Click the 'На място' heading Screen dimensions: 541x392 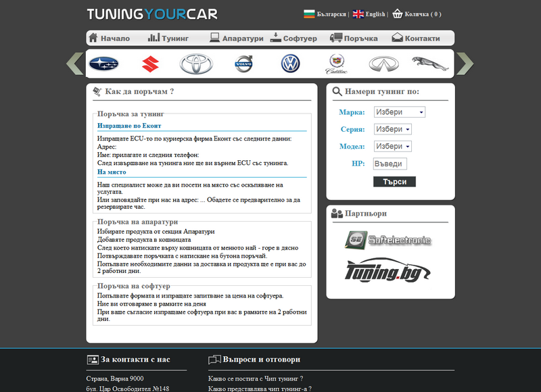[x=112, y=172]
